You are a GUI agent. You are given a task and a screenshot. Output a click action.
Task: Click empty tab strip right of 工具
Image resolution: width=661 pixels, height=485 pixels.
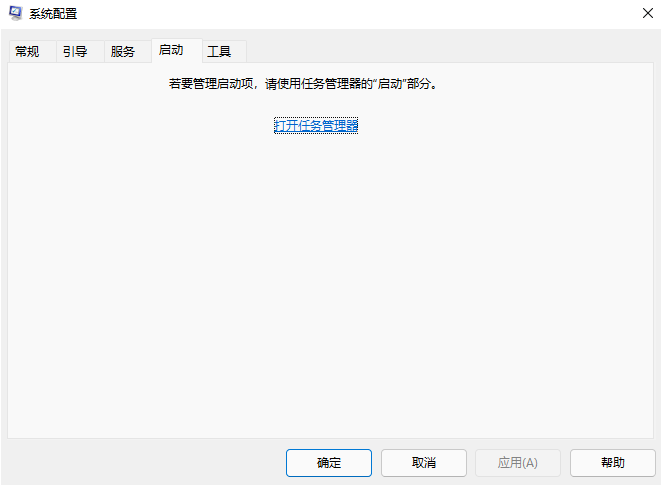(450, 52)
